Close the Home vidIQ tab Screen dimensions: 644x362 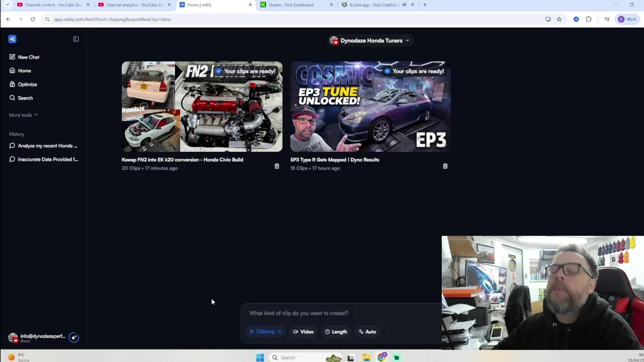(x=250, y=5)
